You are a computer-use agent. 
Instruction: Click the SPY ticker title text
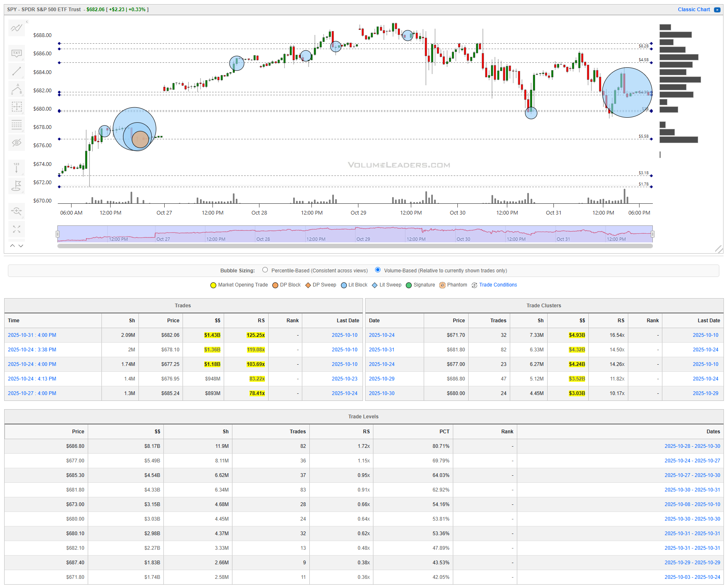click(x=44, y=10)
